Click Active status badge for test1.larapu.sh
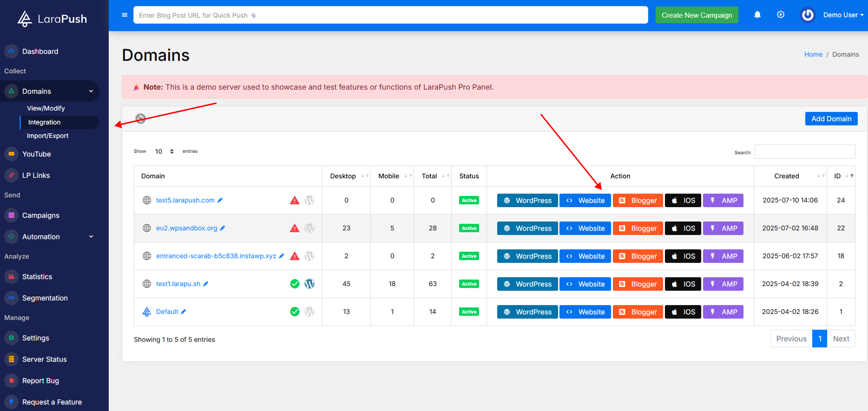The image size is (868, 411). [469, 284]
